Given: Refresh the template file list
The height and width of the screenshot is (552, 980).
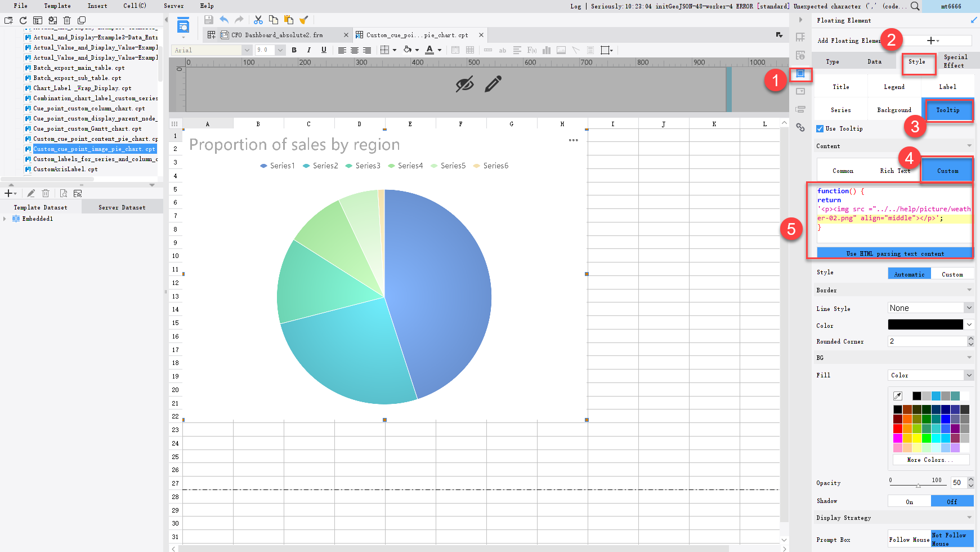Looking at the screenshot, I should pos(23,20).
